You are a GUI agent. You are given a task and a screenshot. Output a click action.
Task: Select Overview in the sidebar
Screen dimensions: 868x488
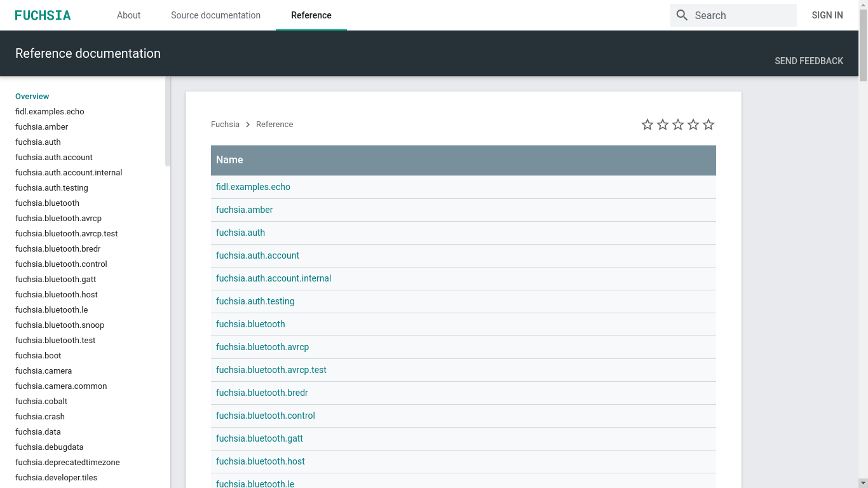[32, 97]
